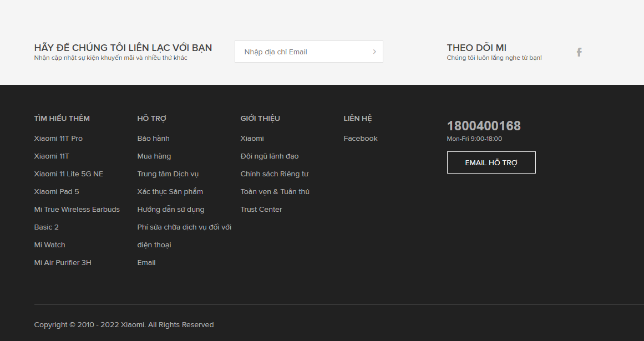
Task: Click the copyright notice text
Action: point(124,324)
